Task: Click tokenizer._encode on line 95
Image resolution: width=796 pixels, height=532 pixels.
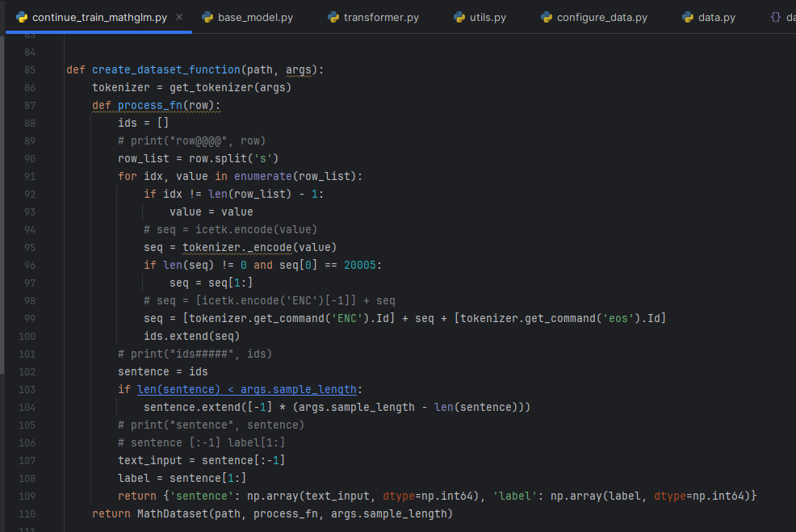Action: (237, 247)
